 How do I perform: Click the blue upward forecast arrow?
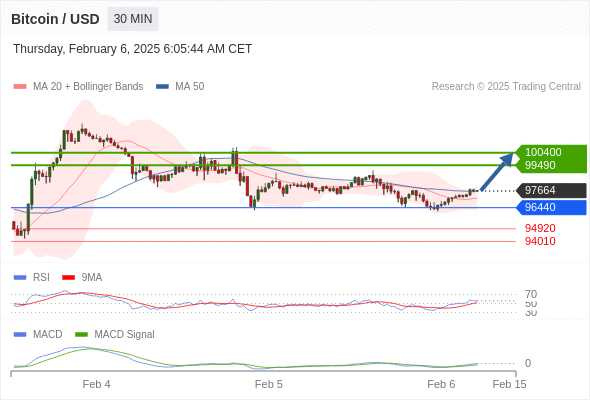coord(497,172)
